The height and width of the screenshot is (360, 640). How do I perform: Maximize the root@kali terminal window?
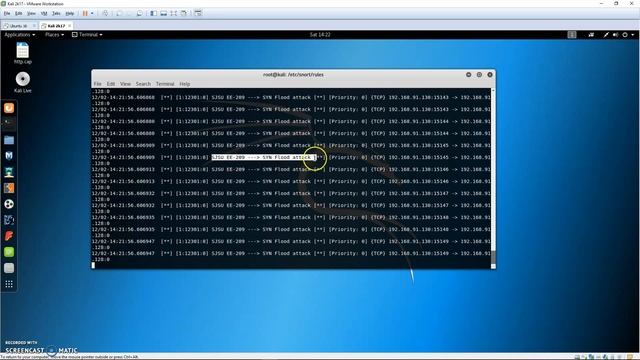[479, 75]
